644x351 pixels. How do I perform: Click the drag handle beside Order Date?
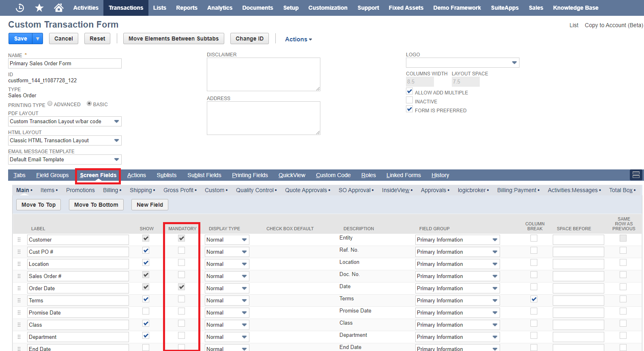19,288
